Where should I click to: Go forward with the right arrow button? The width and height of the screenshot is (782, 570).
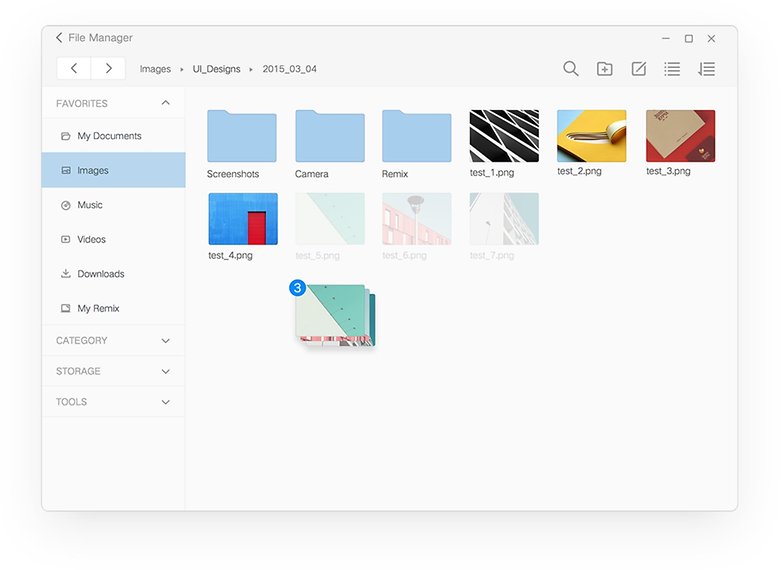coord(108,68)
